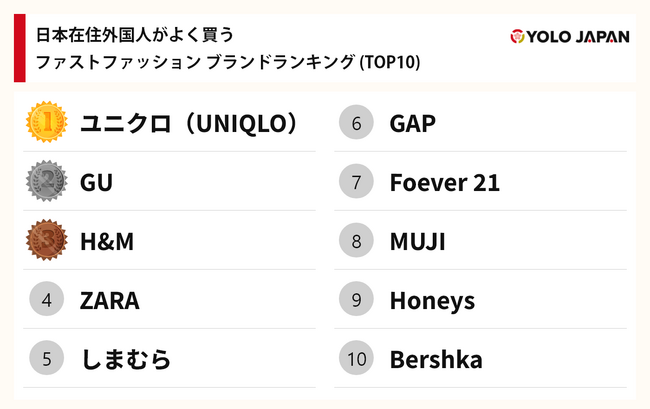The width and height of the screenshot is (650, 409).
Task: Click the silver second-place medal icon
Action: [x=46, y=182]
